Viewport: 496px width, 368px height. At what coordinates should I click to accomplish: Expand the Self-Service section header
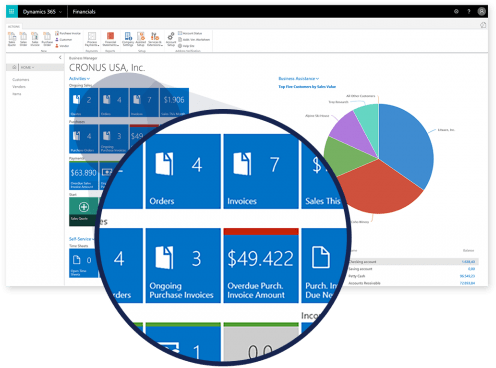click(x=82, y=239)
